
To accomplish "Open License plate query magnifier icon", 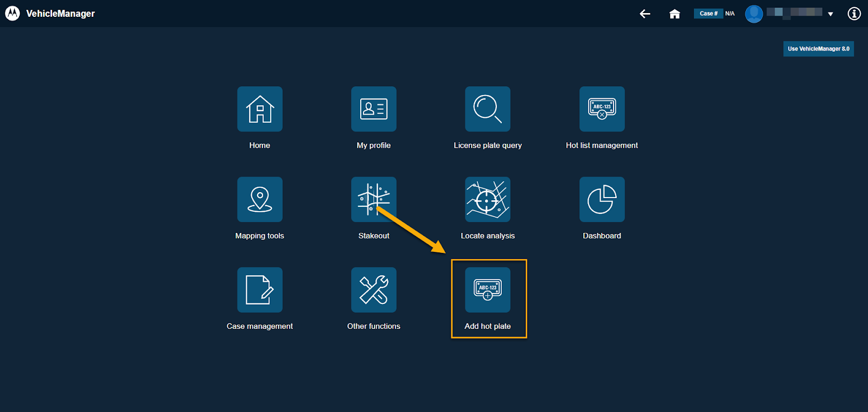I will point(488,109).
